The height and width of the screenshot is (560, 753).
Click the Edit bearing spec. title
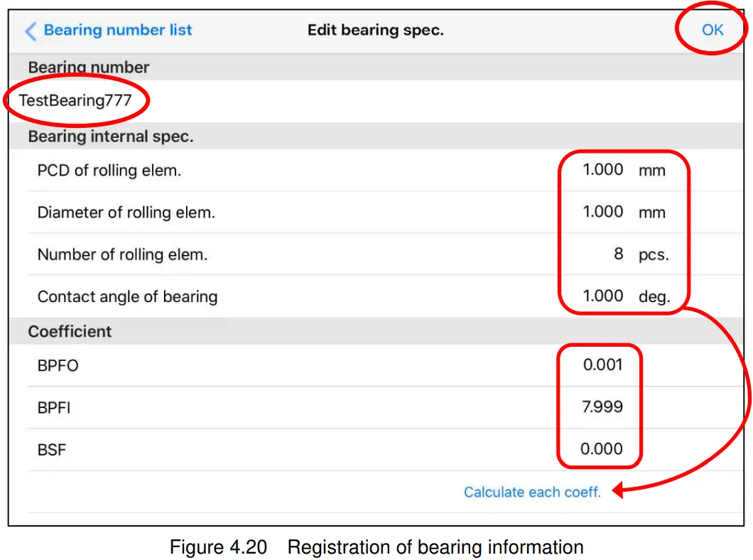[x=376, y=31]
